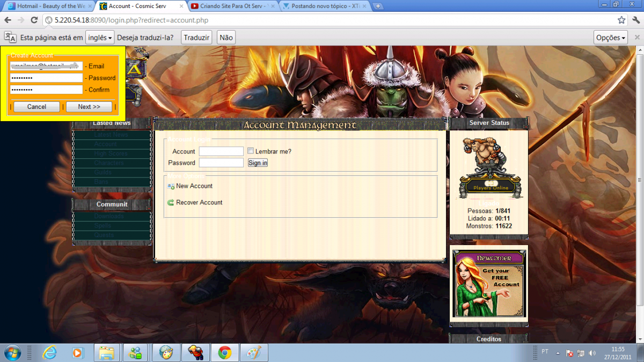Click the Lasted News panel header

[x=112, y=123]
